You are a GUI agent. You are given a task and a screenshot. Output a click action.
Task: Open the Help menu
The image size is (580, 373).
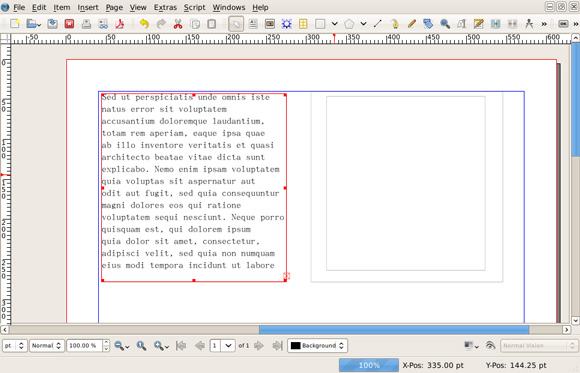[260, 7]
